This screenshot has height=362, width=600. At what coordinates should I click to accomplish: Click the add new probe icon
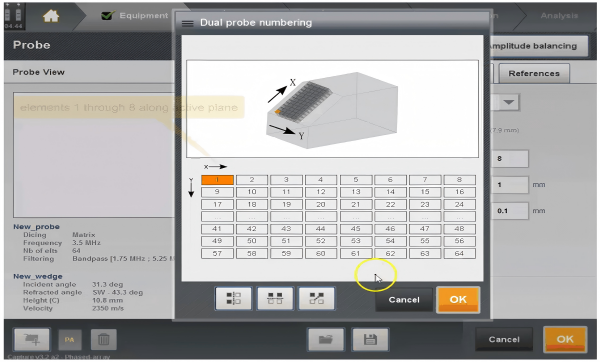pyautogui.click(x=32, y=339)
